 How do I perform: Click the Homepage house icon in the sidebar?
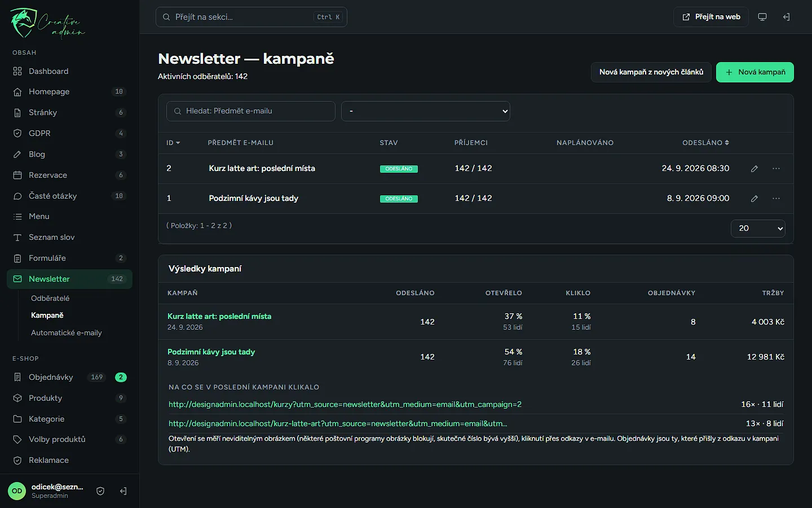[17, 92]
